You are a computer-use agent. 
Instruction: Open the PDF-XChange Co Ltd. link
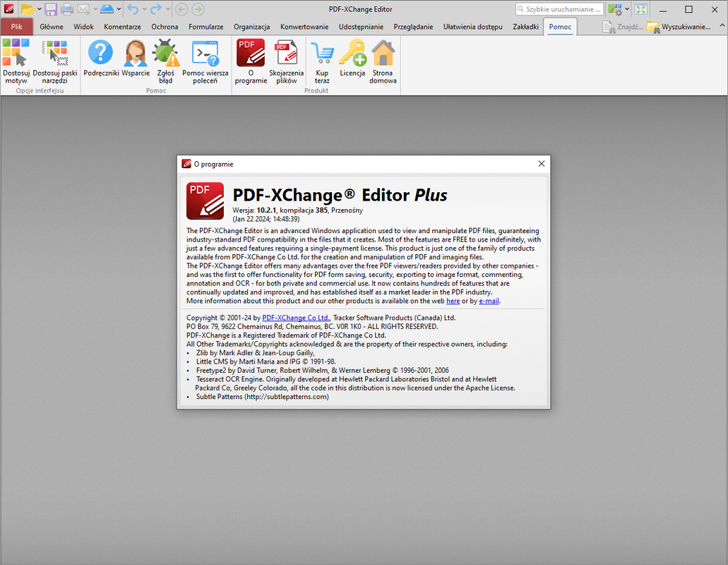(x=297, y=318)
